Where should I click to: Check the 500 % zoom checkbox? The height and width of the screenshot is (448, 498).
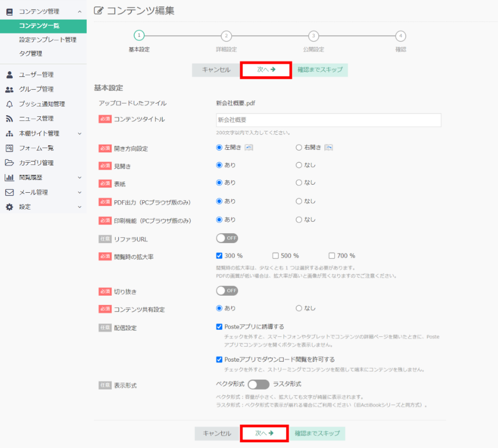click(x=276, y=256)
